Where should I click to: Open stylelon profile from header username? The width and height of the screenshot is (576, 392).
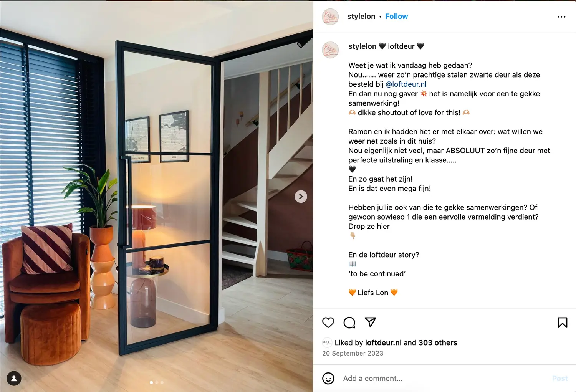tap(361, 17)
